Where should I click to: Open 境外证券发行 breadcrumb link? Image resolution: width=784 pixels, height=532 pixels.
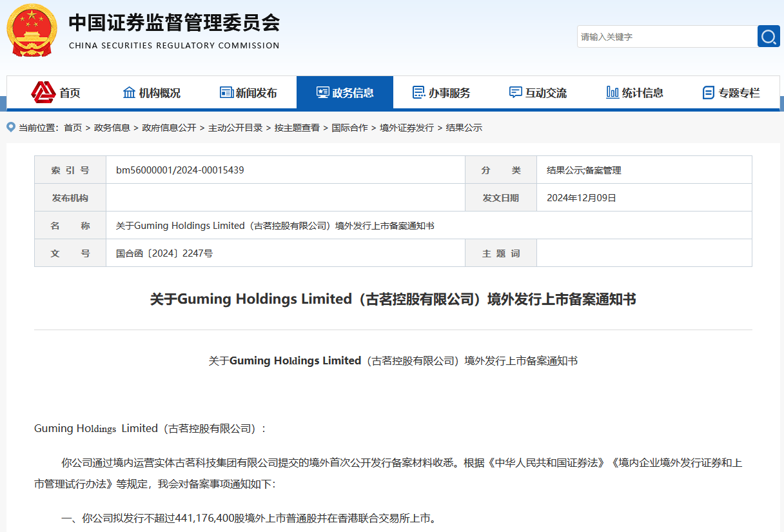coord(407,128)
